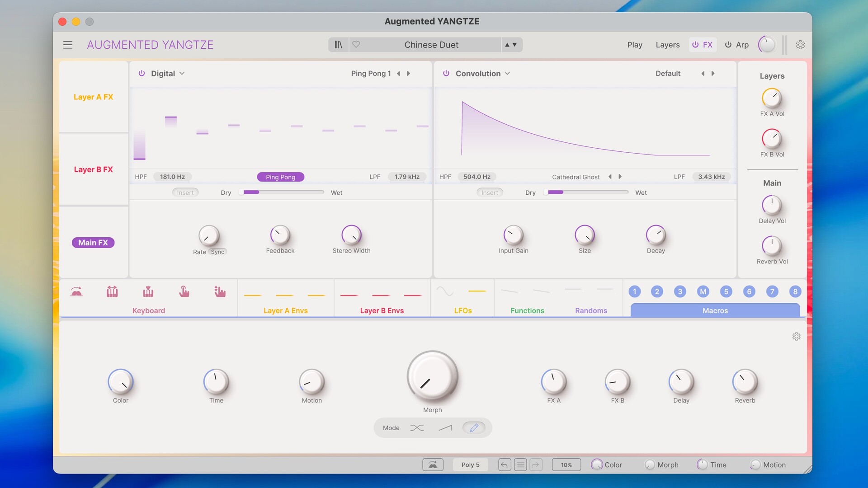Open the preset up/down selector arrows

click(x=511, y=45)
